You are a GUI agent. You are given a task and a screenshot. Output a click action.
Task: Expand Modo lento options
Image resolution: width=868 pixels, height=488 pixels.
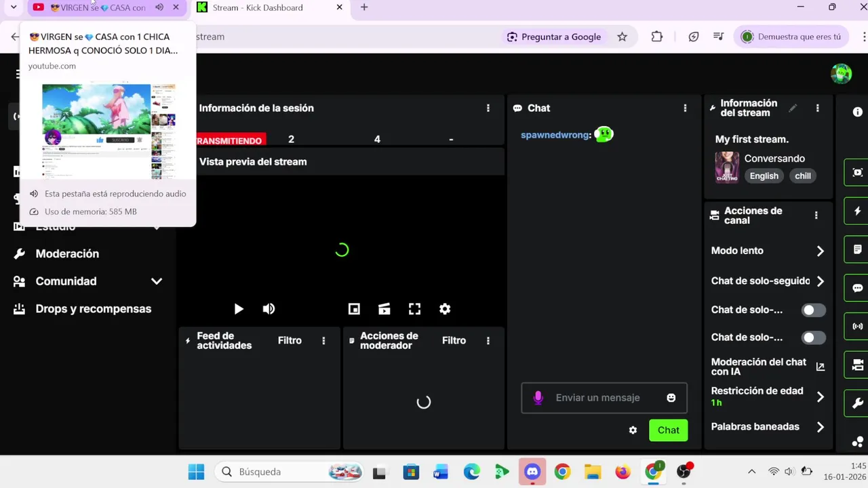tap(821, 251)
